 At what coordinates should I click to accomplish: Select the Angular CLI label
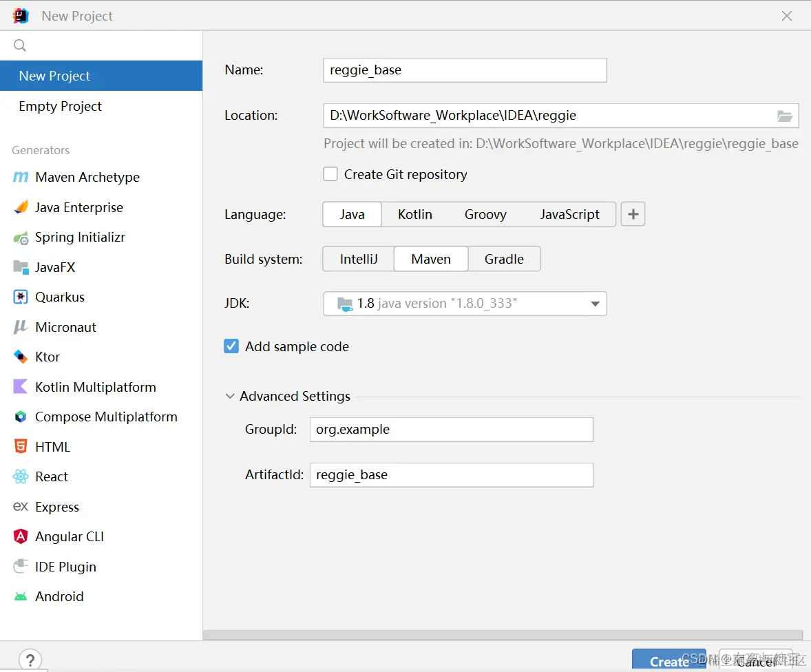click(70, 537)
